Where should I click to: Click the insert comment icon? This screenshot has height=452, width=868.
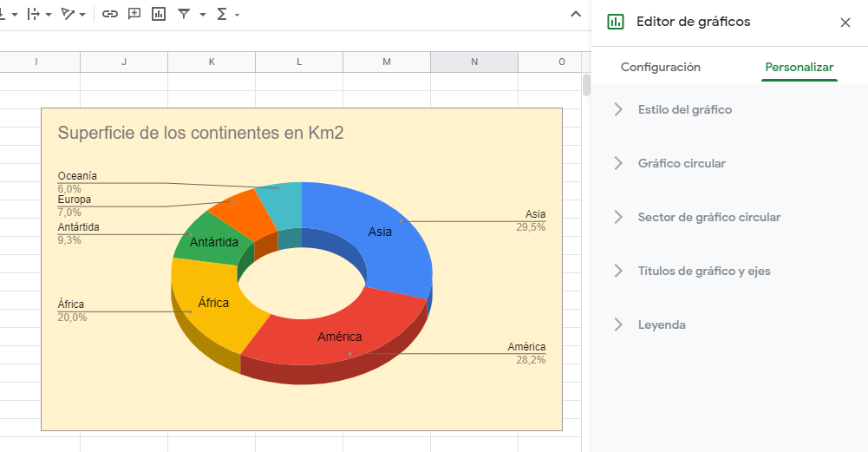[134, 14]
